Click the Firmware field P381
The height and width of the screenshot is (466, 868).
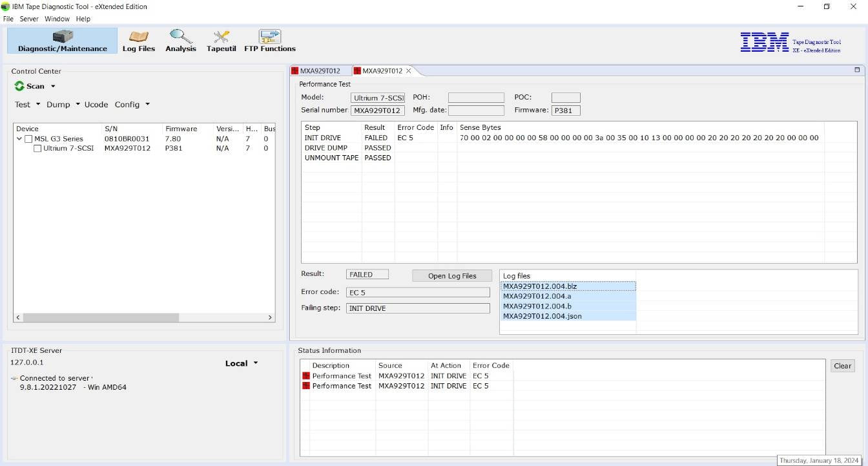(566, 111)
